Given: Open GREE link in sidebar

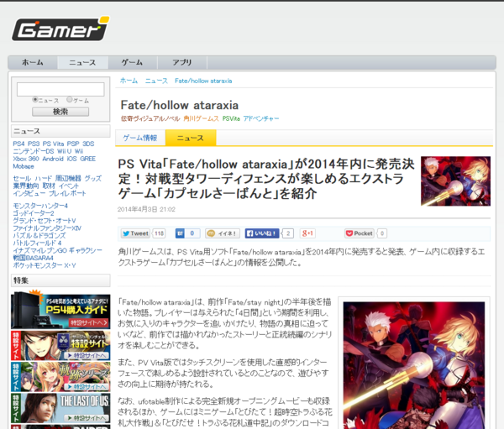Looking at the screenshot, I should (87, 159).
